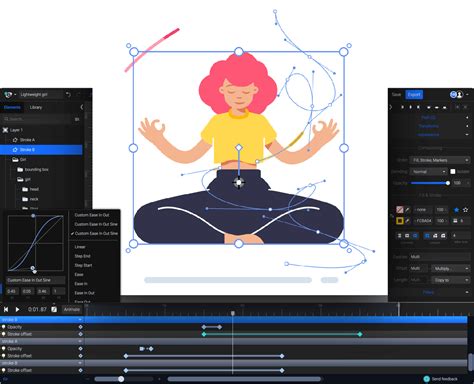Image resolution: width=474 pixels, height=384 pixels.
Task: Choose the Ease In Out easing option
Action: coord(84,293)
